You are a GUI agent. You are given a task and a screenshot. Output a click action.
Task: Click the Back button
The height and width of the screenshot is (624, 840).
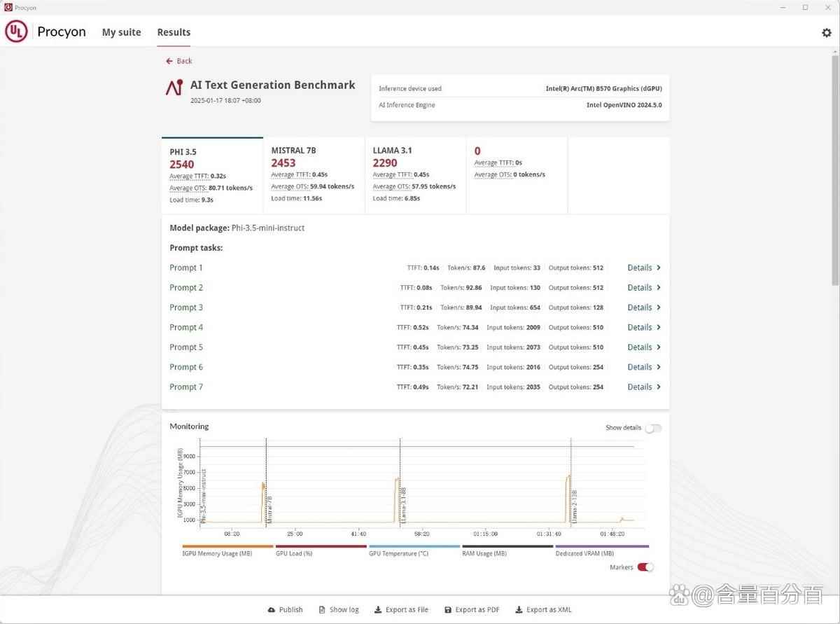178,61
